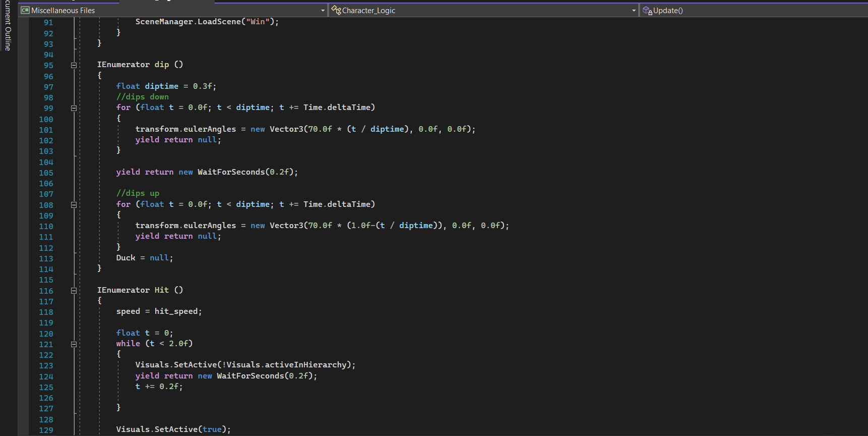Click on hit_speed in speed assignment
The width and height of the screenshot is (868, 436).
click(x=176, y=311)
